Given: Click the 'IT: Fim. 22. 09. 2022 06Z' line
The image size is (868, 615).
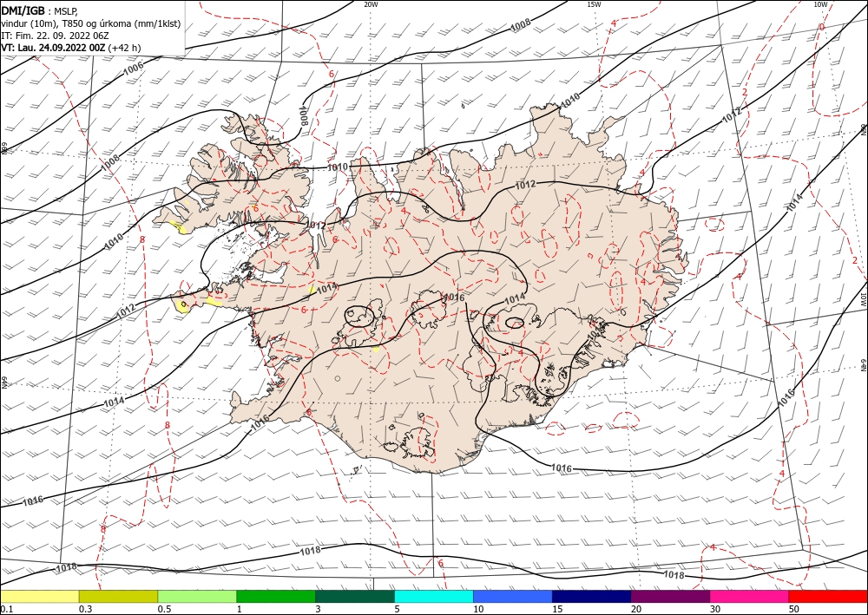Looking at the screenshot, I should pos(56,36).
